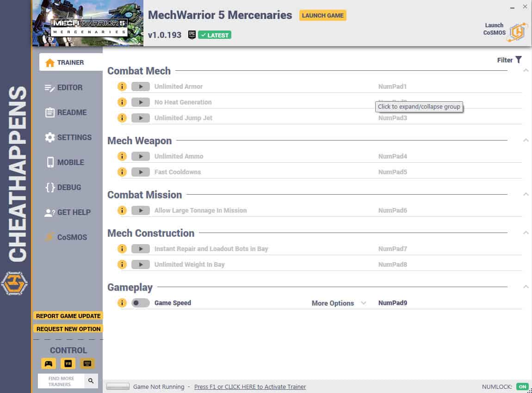Activate the Unlimited Ammo play toggle
The width and height of the screenshot is (532, 393).
point(141,156)
